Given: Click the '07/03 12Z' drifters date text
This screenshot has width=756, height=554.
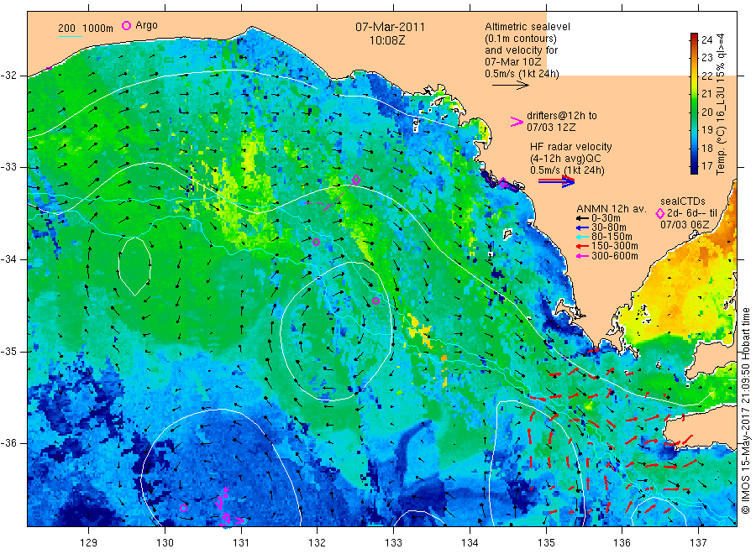Looking at the screenshot, I should coord(550,128).
